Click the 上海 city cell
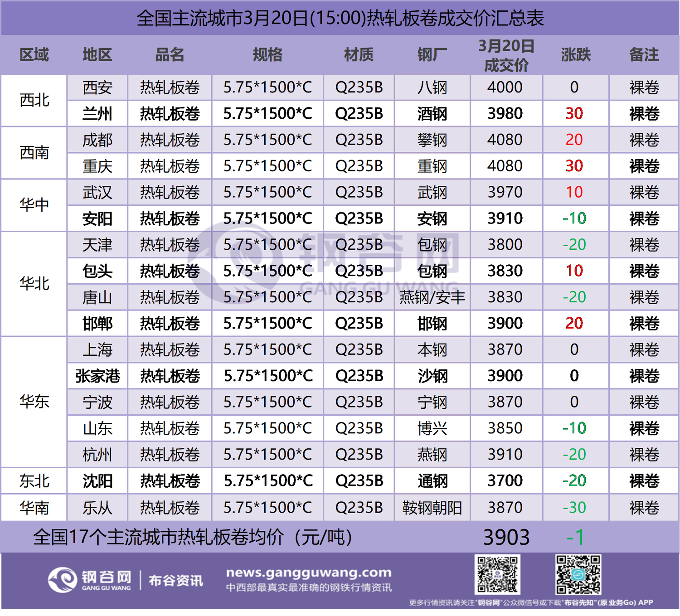The height and width of the screenshot is (616, 680). pos(97,350)
